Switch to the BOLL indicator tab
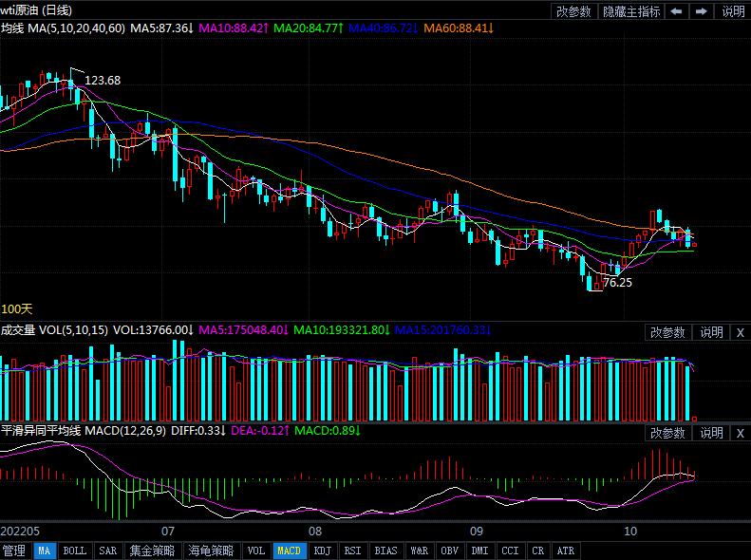 tap(74, 551)
